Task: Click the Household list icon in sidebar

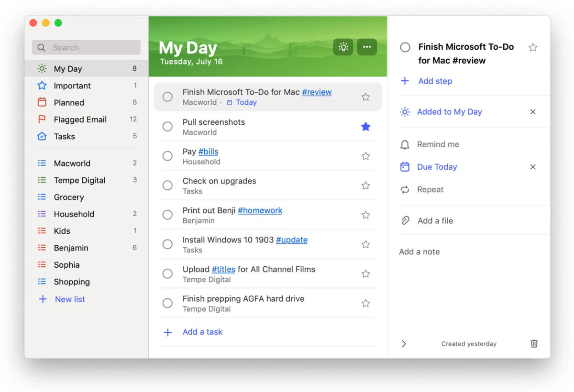Action: pos(42,214)
